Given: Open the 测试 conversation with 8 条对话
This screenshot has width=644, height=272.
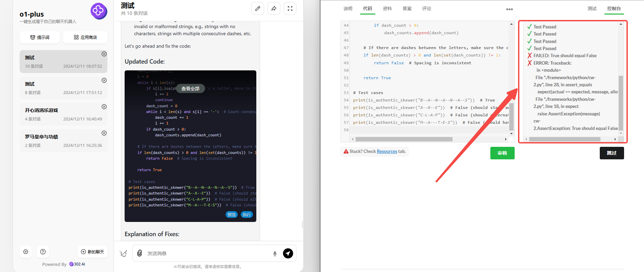Looking at the screenshot, I should point(63,88).
